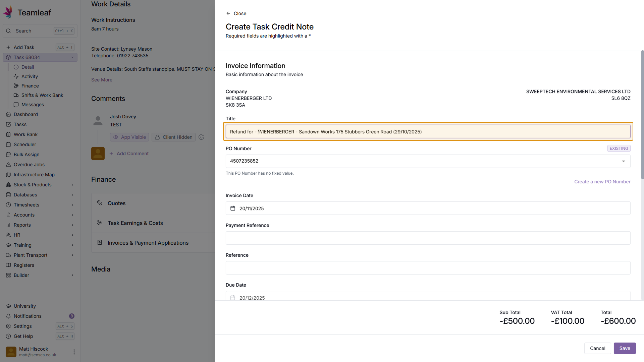The height and width of the screenshot is (362, 644).
Task: Open Finance under Task 68034
Action: click(x=30, y=86)
